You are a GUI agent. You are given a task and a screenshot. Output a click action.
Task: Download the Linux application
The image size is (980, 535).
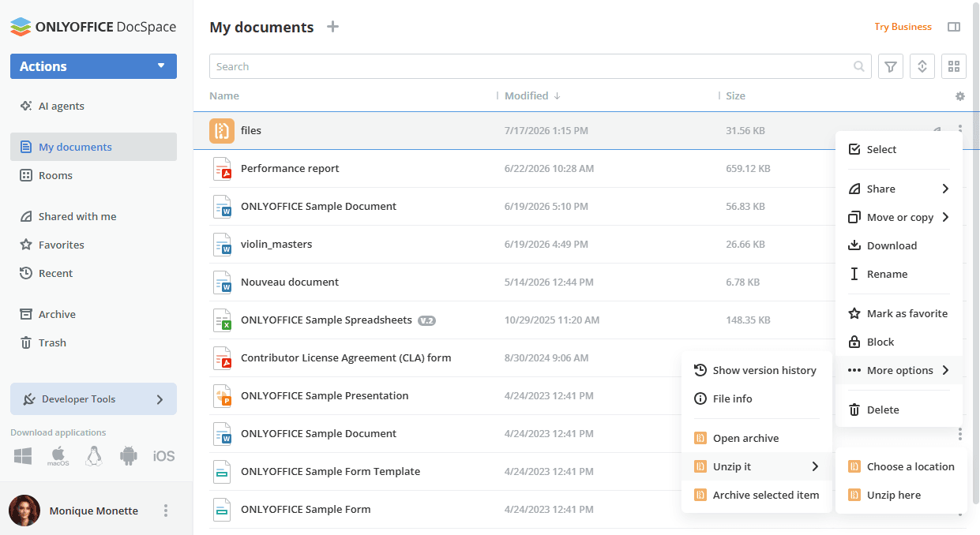tap(94, 455)
